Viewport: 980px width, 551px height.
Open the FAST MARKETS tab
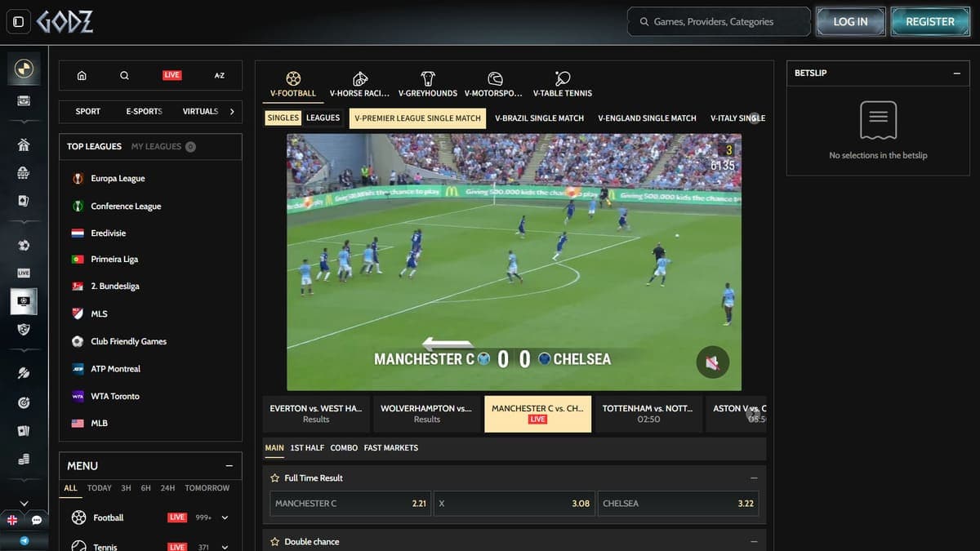pyautogui.click(x=391, y=448)
